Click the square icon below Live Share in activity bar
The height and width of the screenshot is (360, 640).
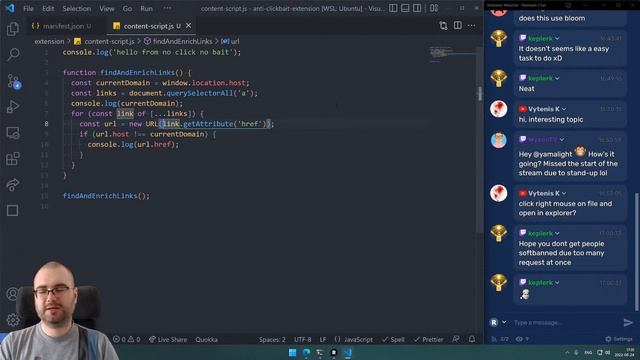[13, 211]
